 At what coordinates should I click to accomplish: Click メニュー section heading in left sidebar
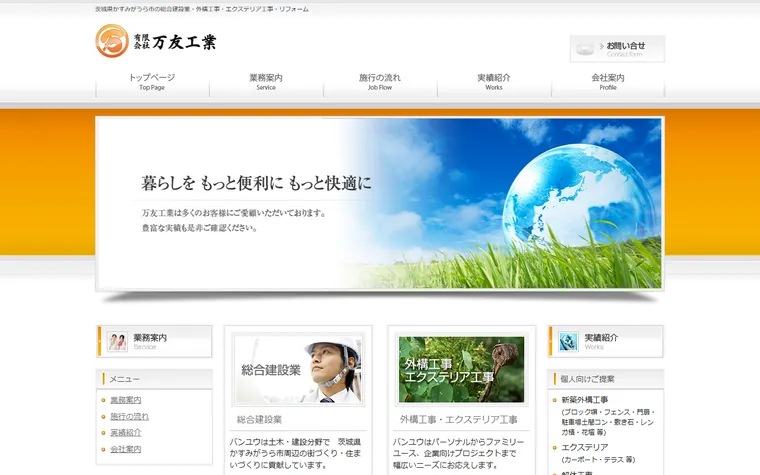(125, 379)
